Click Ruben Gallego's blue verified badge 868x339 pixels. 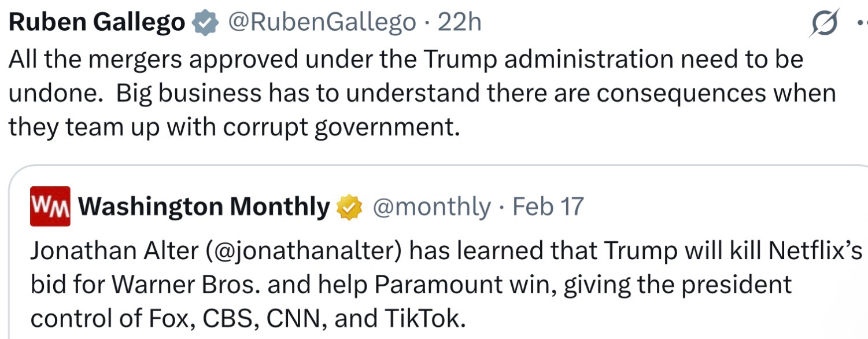tap(205, 23)
